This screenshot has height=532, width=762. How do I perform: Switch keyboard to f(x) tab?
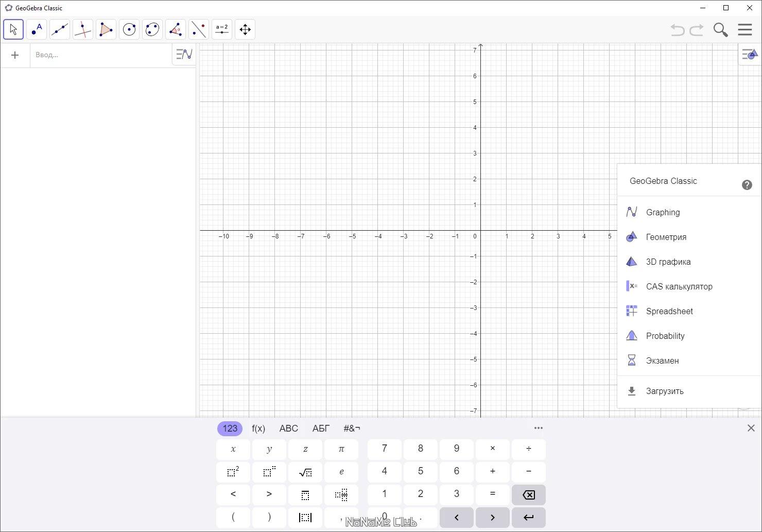(x=258, y=428)
